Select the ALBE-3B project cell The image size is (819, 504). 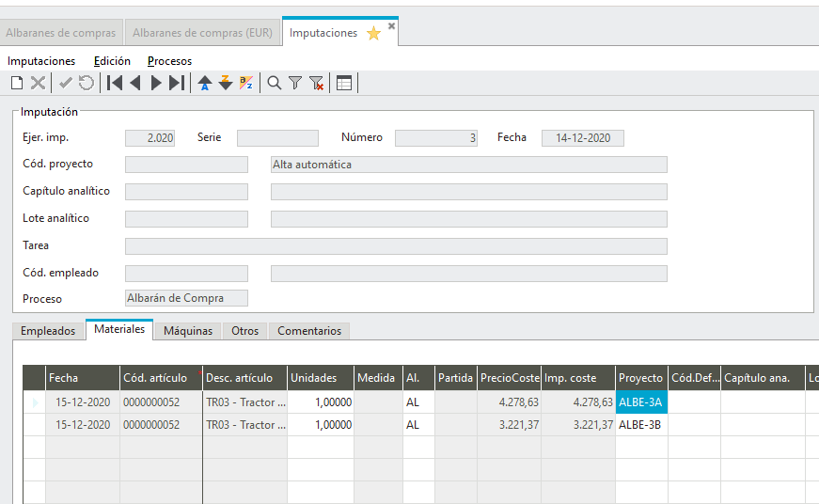641,425
